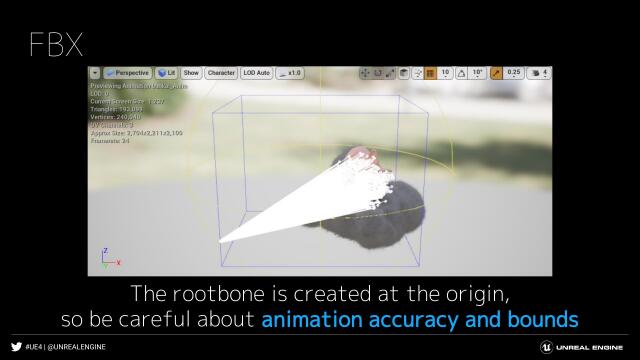Click the Twitter bird icon

tap(16, 347)
